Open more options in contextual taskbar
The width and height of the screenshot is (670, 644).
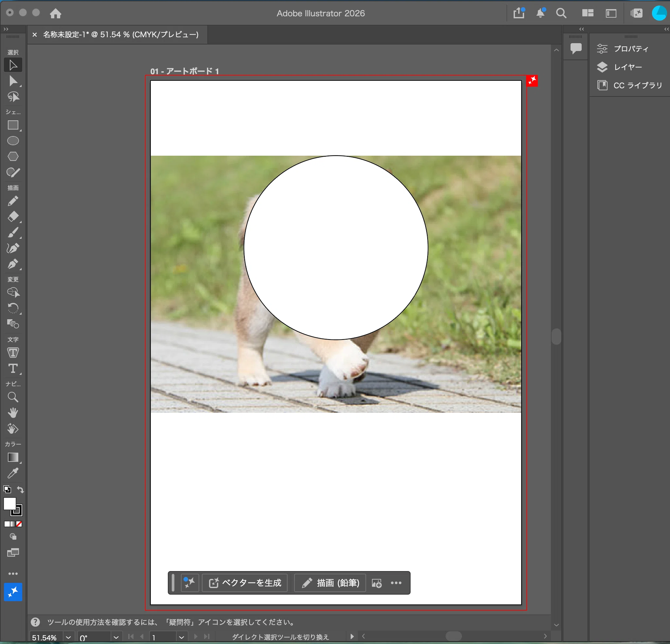click(x=396, y=583)
